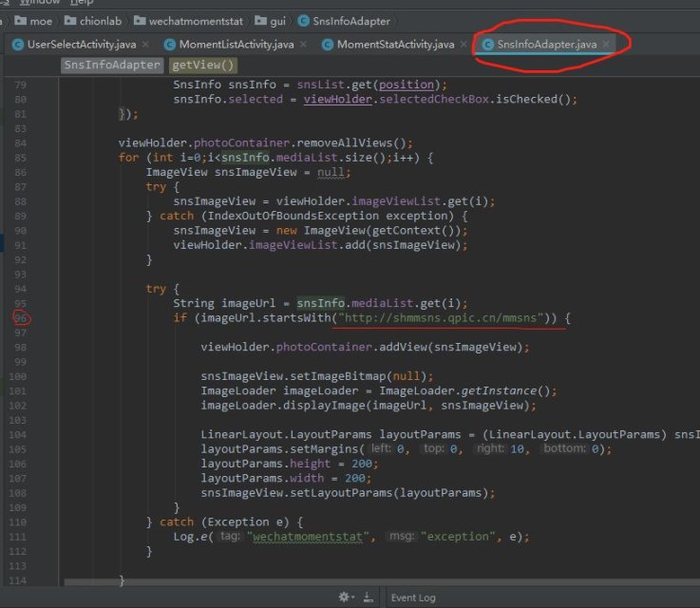Select SnsInfoAdapter in the structure breadcrumb

click(111, 66)
